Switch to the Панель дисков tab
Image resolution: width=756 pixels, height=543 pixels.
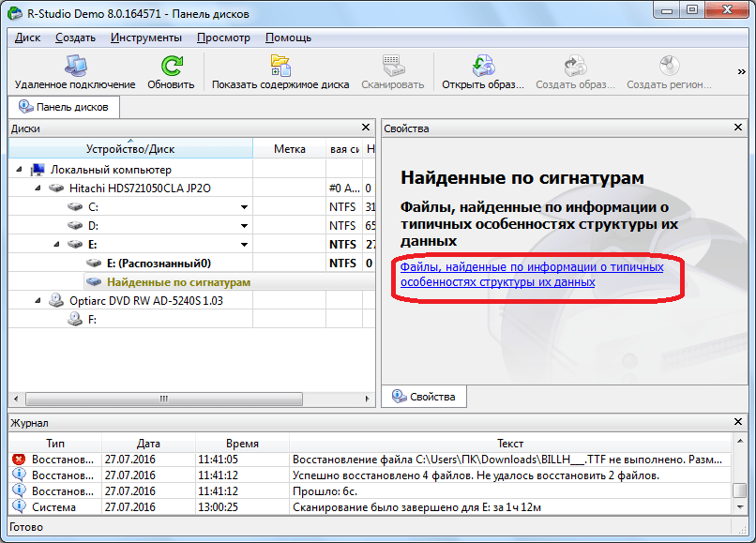(64, 107)
